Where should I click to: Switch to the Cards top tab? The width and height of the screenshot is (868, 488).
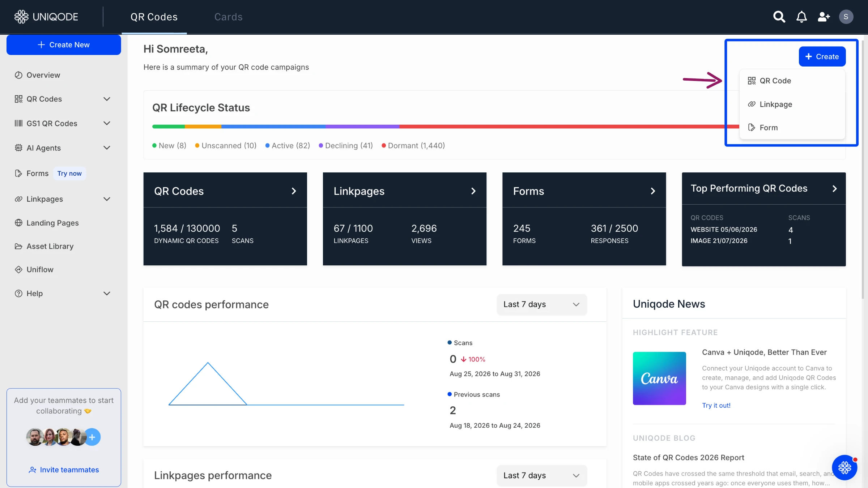point(228,17)
